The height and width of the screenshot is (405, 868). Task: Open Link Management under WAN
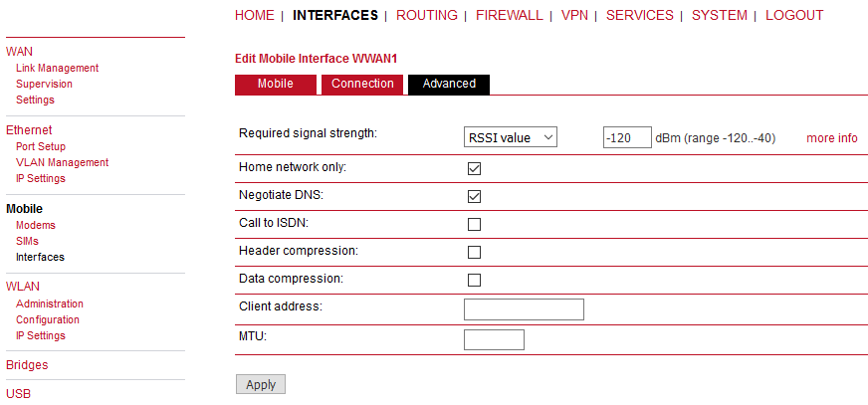(x=57, y=69)
